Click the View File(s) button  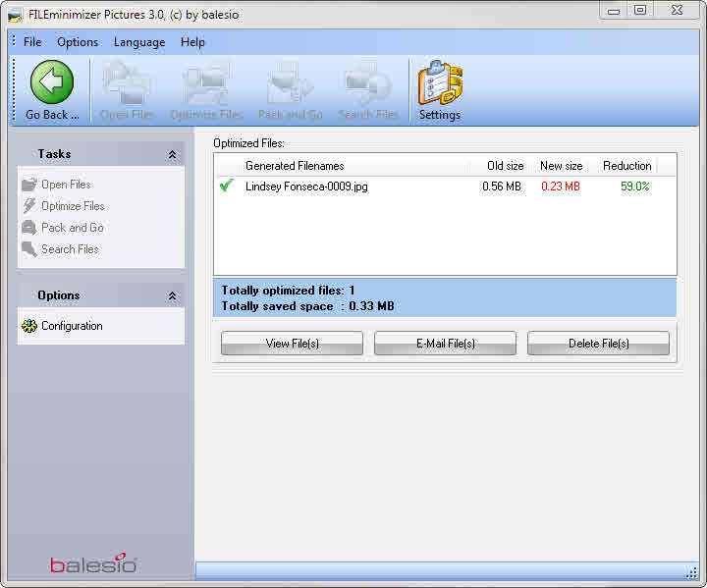[293, 344]
